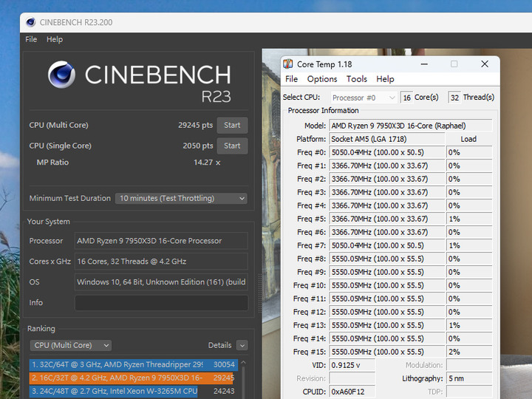This screenshot has width=532, height=399.
Task: Click the Processor field in Your System
Action: tap(162, 241)
